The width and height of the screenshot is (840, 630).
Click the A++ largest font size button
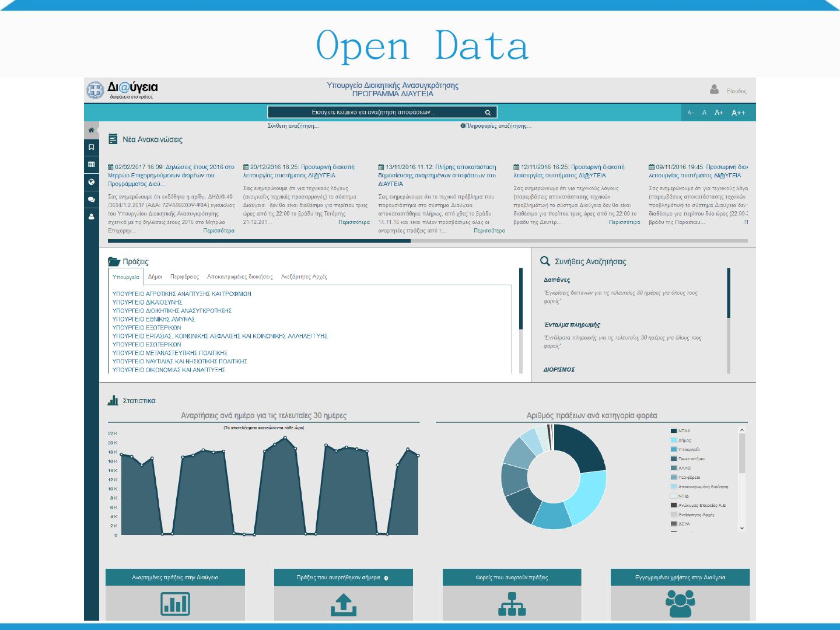[738, 113]
